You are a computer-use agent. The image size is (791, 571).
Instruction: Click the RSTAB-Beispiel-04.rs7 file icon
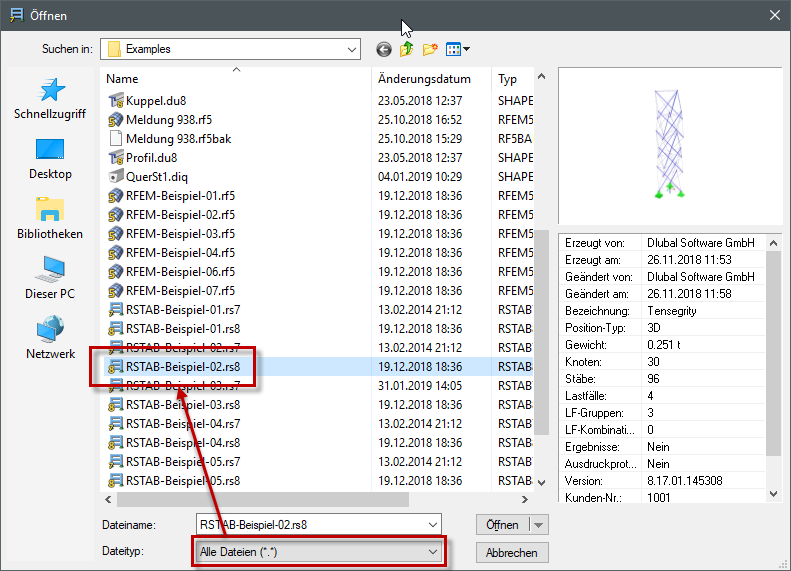coord(116,424)
